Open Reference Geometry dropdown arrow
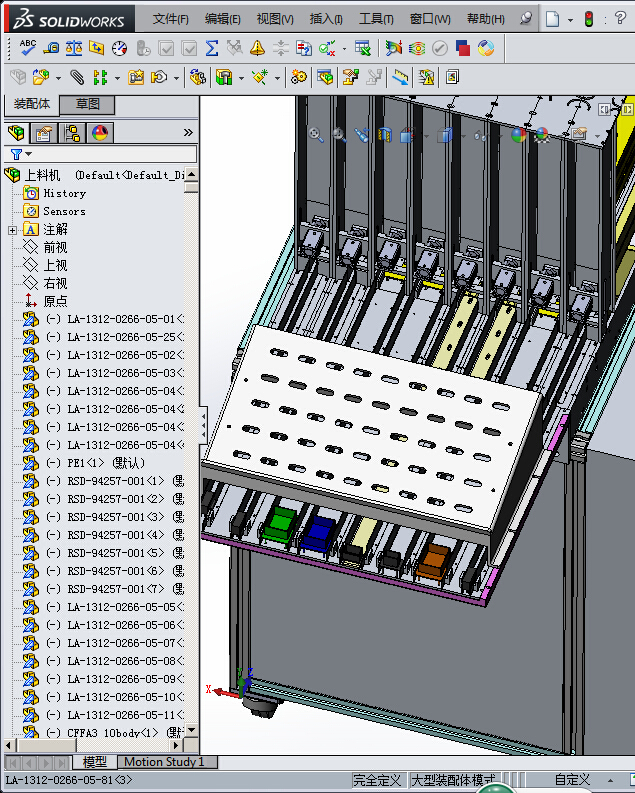The height and width of the screenshot is (793, 635). (x=277, y=78)
